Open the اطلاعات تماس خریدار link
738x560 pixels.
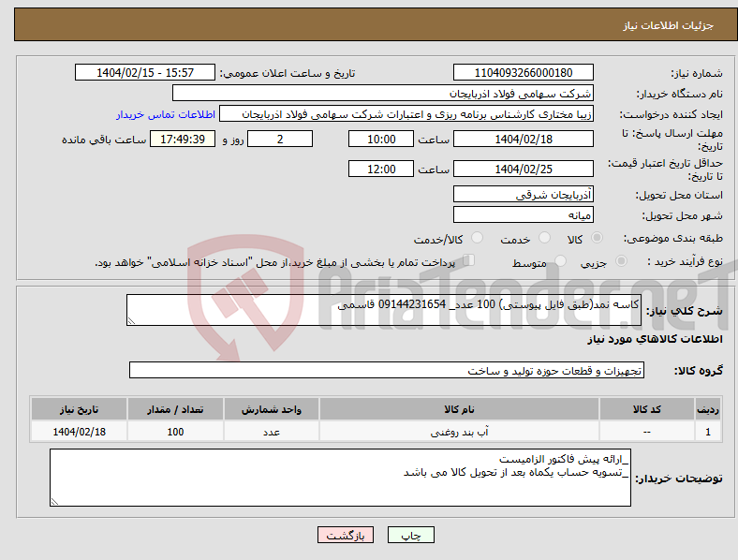tap(166, 114)
